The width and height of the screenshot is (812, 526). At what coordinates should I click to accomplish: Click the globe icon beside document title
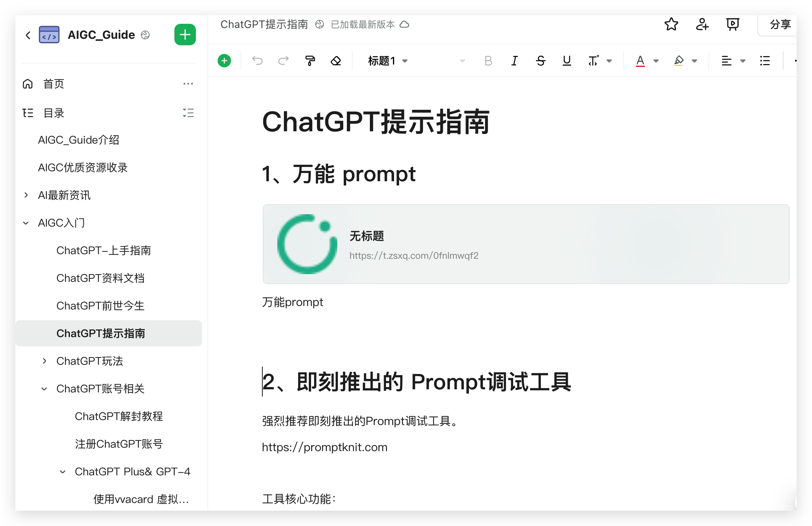320,25
